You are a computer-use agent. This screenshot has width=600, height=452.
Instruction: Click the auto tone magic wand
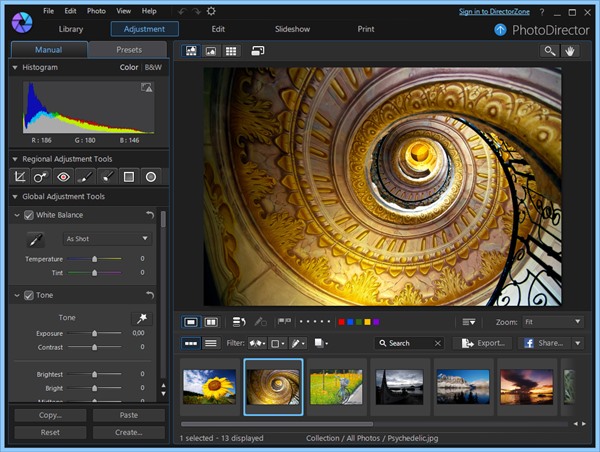click(142, 317)
